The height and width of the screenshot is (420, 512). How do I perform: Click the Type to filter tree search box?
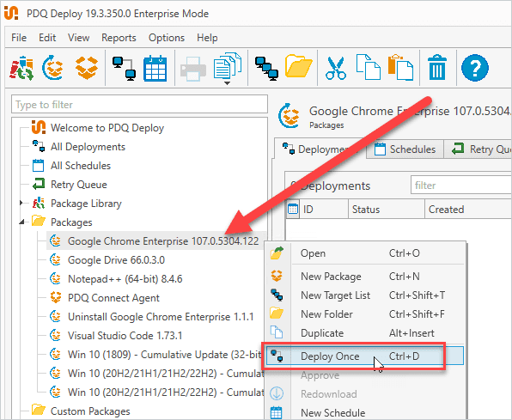tap(139, 105)
